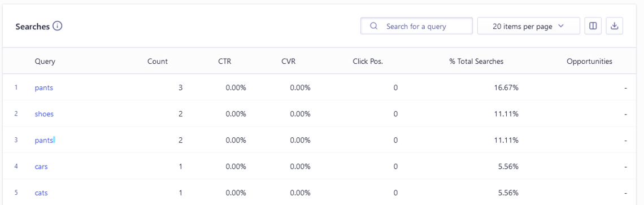Select click position 0 in cats row

[x=395, y=193]
